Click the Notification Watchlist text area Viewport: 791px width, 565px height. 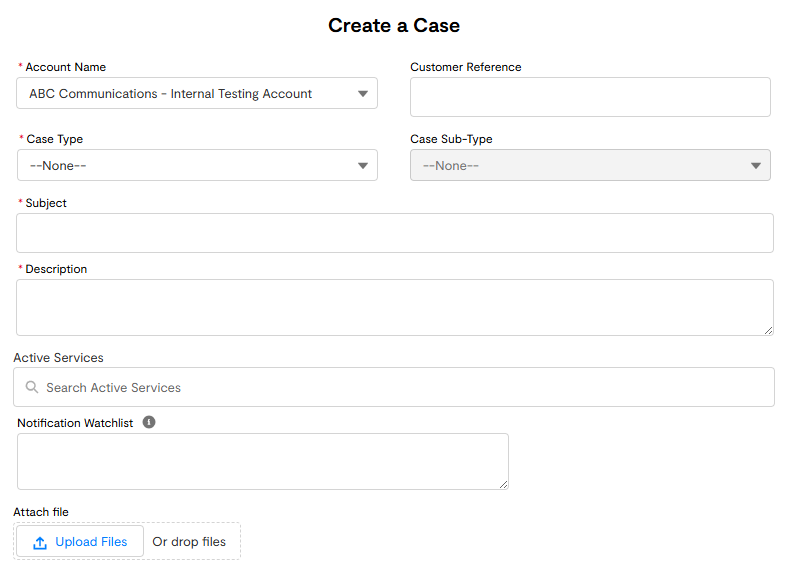(x=263, y=462)
